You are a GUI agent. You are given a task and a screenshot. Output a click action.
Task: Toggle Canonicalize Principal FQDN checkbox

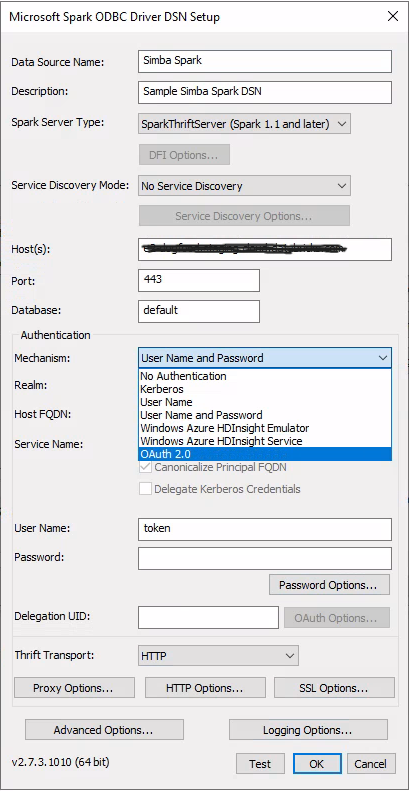(145, 467)
